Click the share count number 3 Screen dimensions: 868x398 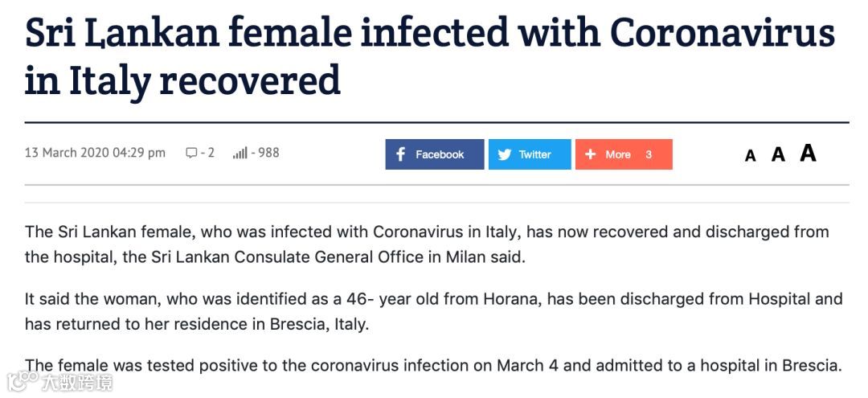tap(649, 154)
